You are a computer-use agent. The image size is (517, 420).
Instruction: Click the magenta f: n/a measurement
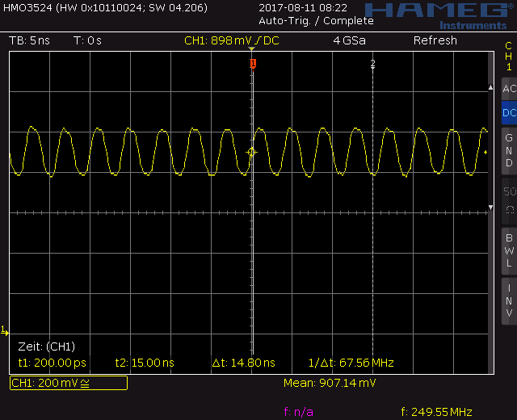298,412
